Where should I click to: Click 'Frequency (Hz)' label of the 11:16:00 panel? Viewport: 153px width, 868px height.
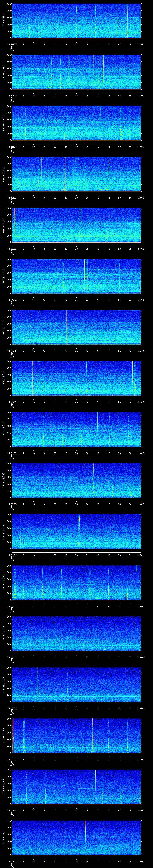coord(3,21)
